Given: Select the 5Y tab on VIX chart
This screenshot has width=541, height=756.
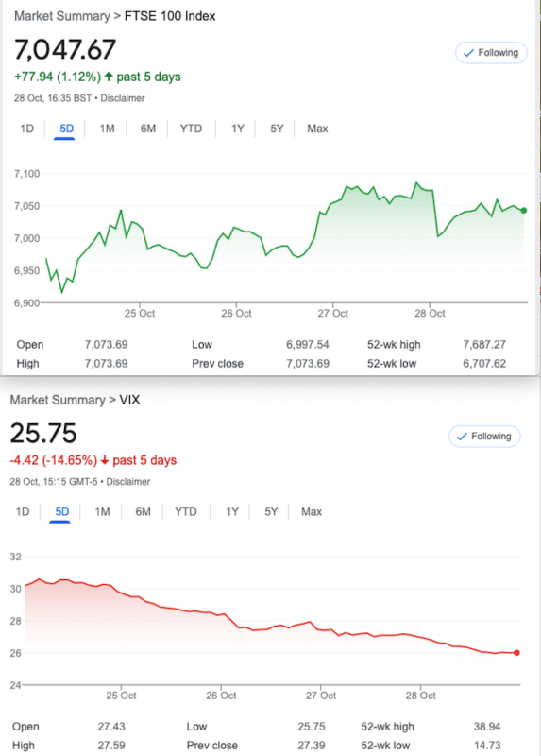Looking at the screenshot, I should (x=271, y=512).
